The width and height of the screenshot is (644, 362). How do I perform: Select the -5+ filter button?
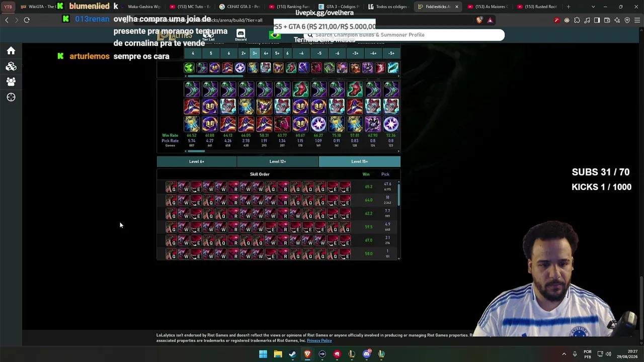[x=391, y=53]
